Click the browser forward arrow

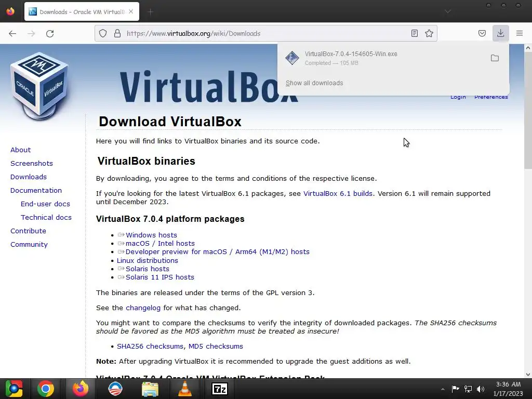coord(31,33)
